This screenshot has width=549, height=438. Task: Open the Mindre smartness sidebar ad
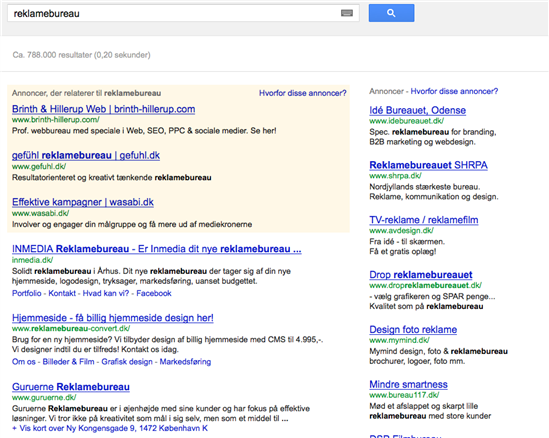coord(408,384)
